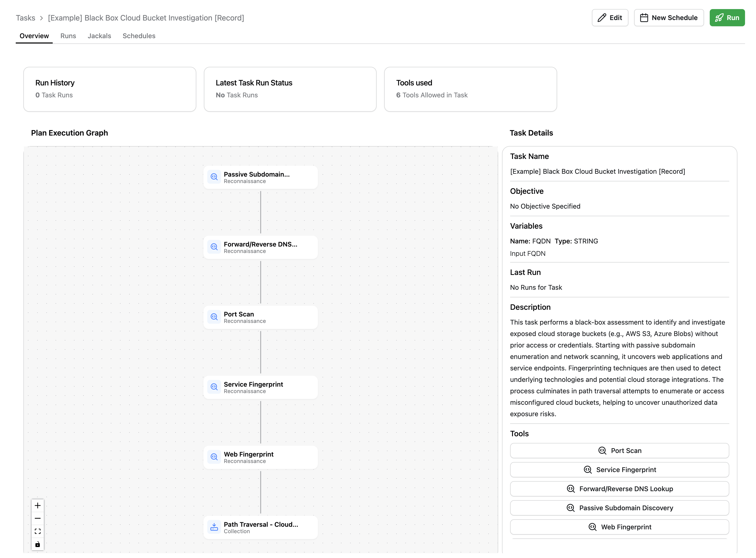756x558 pixels.
Task: Click the Passive Subdomain node's reconnaissance icon
Action: pyautogui.click(x=214, y=177)
